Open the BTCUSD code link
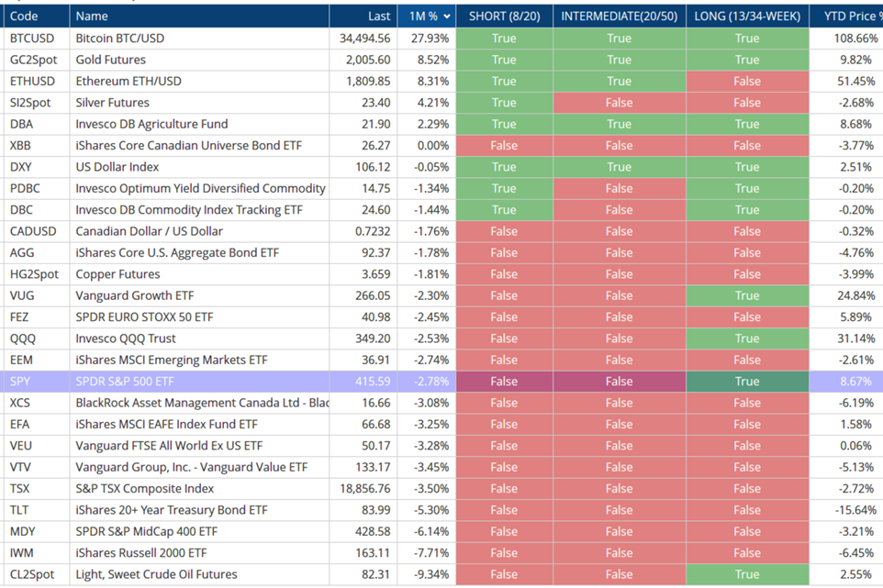Image resolution: width=883 pixels, height=588 pixels. 32,39
